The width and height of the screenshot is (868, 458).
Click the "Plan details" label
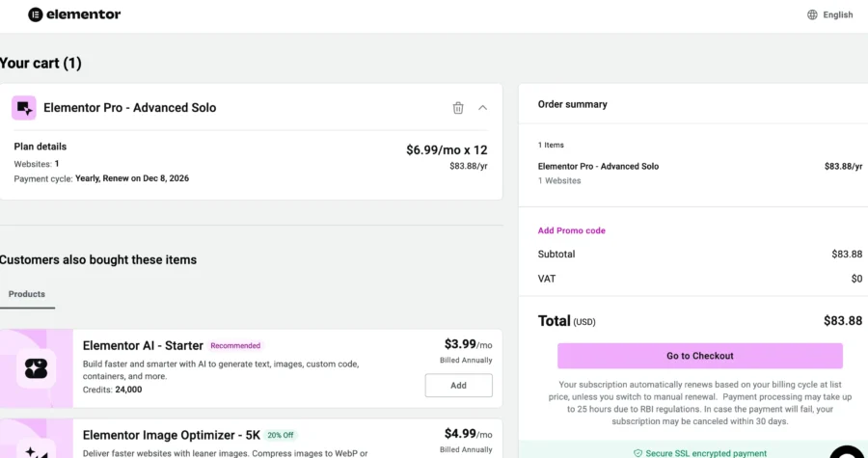pos(41,147)
